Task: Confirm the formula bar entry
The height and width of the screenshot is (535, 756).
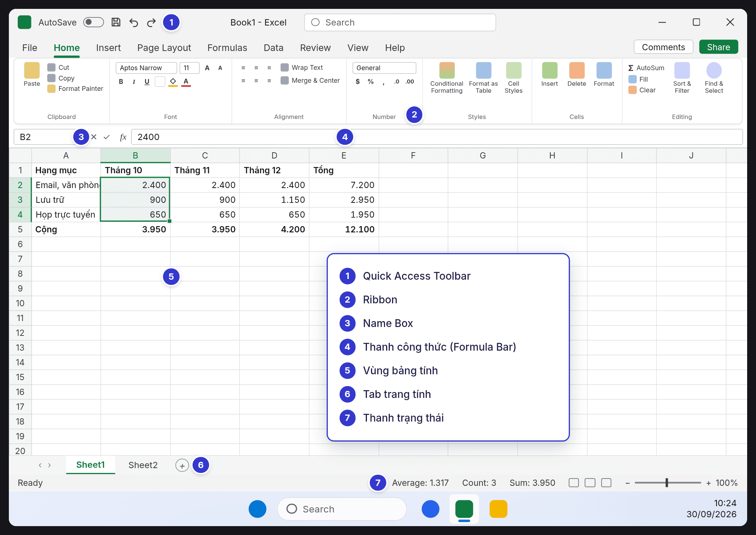Action: tap(107, 137)
